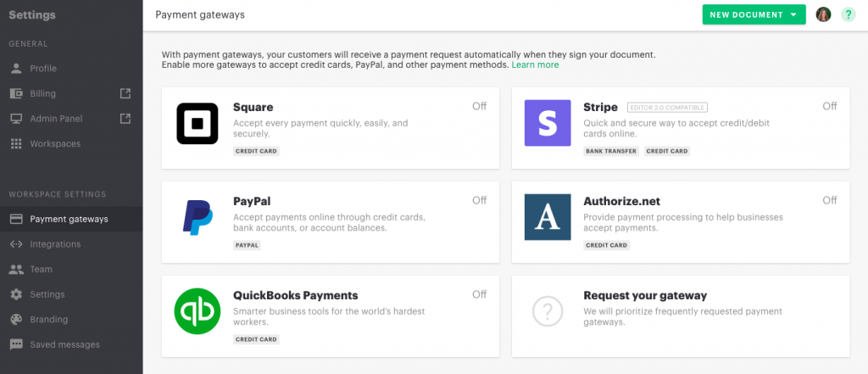
Task: Click the Stripe logo
Action: point(548,123)
